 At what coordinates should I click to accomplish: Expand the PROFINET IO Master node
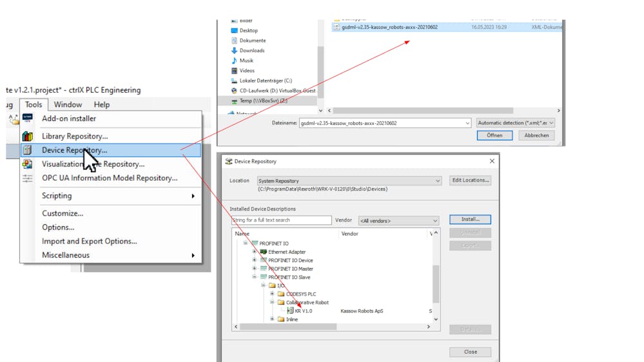pos(254,269)
